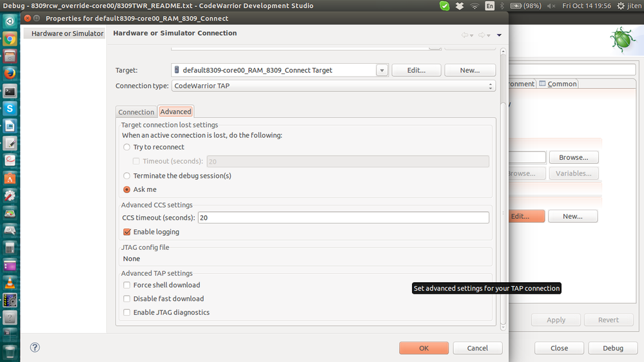644x362 pixels.
Task: Click New... next to Target field
Action: pyautogui.click(x=470, y=70)
